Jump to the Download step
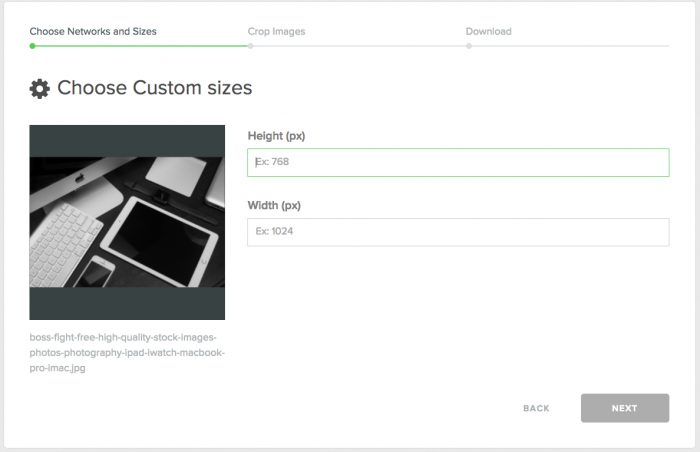 488,31
